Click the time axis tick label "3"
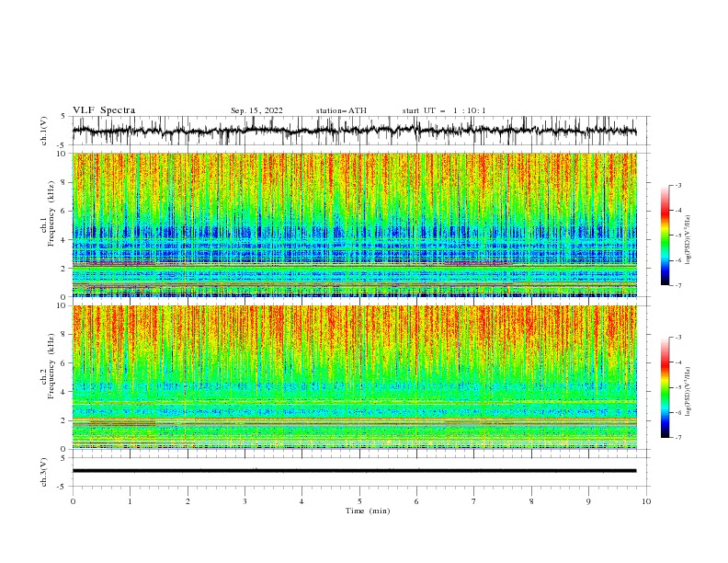728x563 pixels. pyautogui.click(x=245, y=501)
